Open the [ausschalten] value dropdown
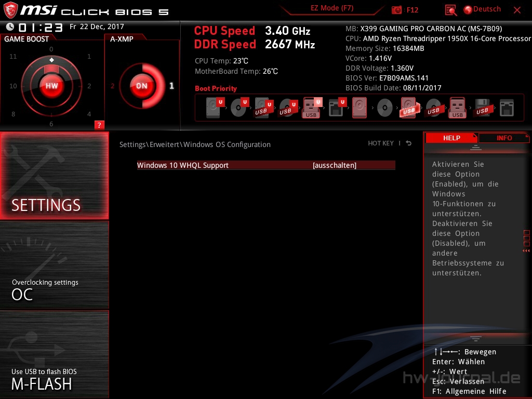532x399 pixels. coord(335,165)
